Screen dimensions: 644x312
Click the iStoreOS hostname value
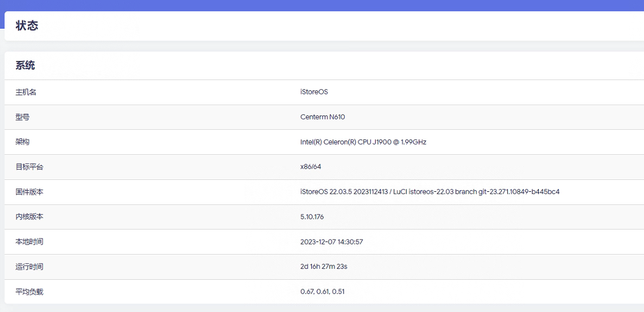[x=314, y=92]
